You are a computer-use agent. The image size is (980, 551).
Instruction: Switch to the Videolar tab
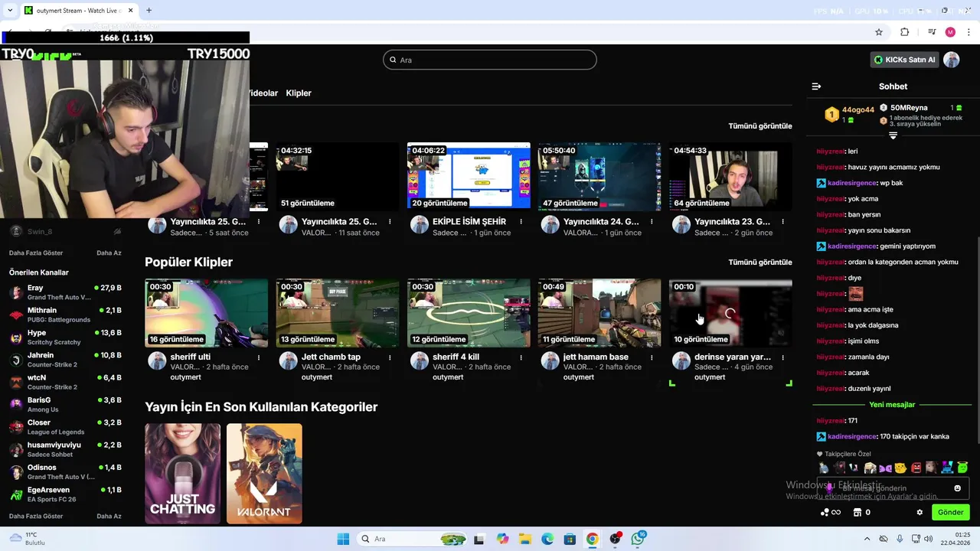pos(263,93)
